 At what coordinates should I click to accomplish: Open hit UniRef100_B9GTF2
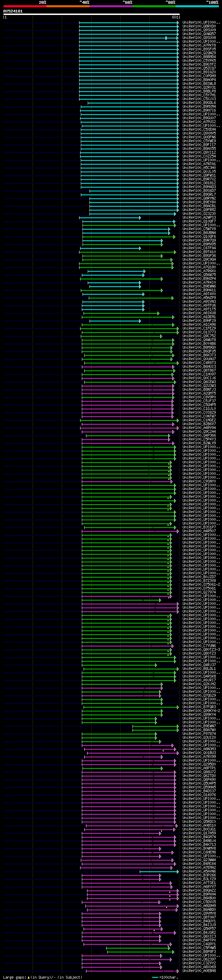coord(199,64)
